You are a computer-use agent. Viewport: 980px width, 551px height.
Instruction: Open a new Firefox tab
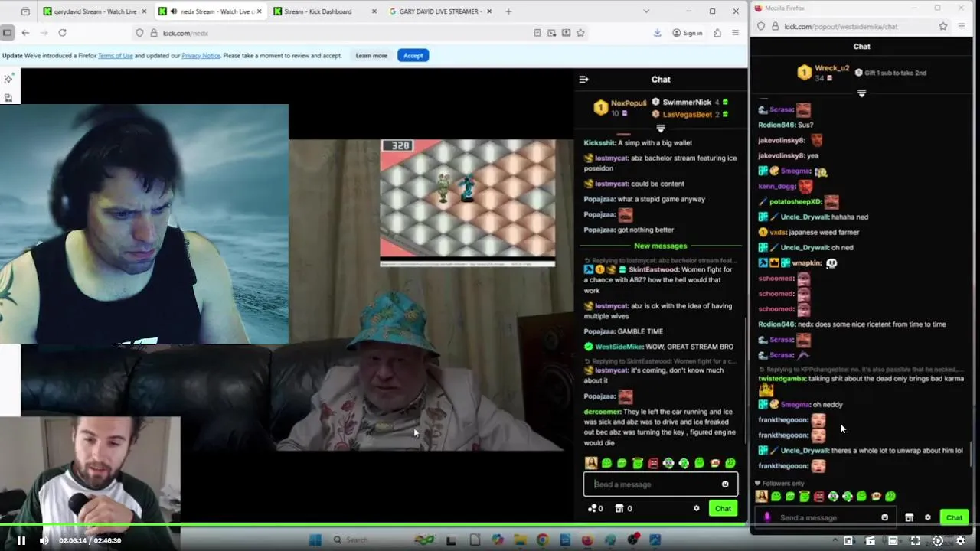508,11
